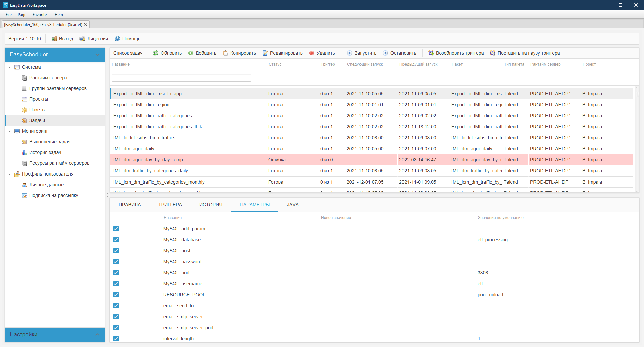Uncheck the email_smtp_server checkbox

[x=116, y=317]
